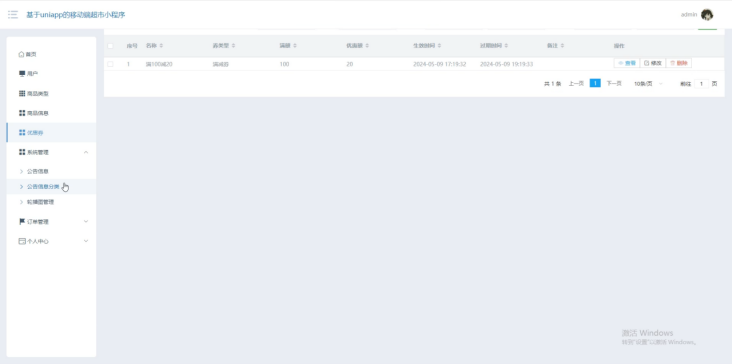Click the 满减券 type cell
Viewport: 733px width, 364px height.
(221, 64)
